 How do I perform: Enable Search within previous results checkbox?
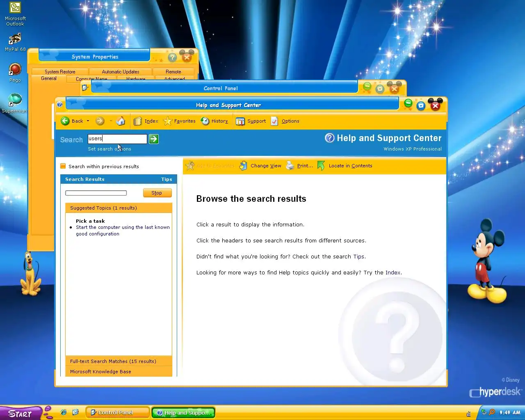click(x=63, y=166)
